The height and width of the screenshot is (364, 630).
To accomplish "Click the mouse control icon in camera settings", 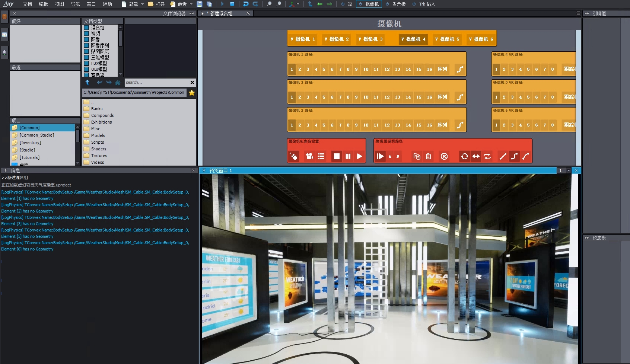I will (x=294, y=156).
